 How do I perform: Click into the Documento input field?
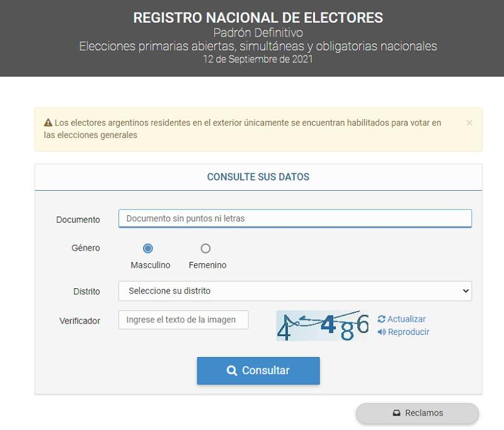pos(295,218)
